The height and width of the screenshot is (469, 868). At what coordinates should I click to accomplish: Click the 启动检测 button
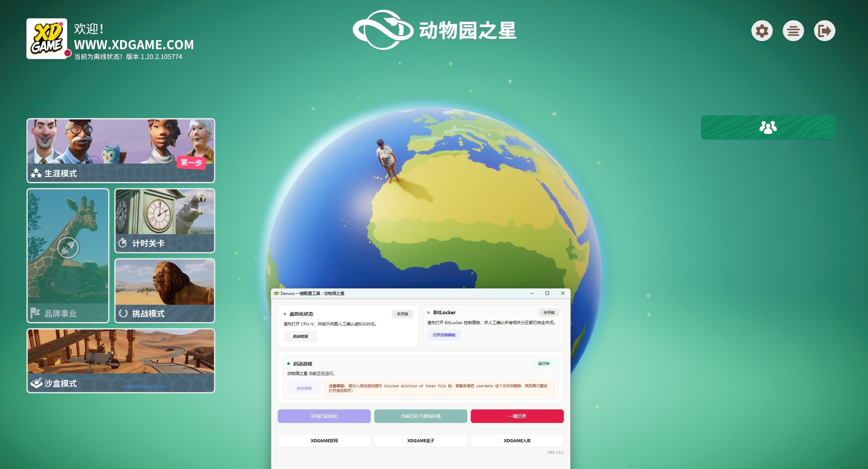point(300,336)
